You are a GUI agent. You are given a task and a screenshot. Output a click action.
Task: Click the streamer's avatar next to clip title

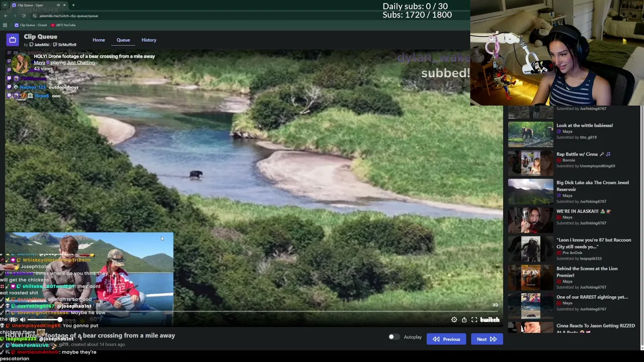(x=21, y=63)
